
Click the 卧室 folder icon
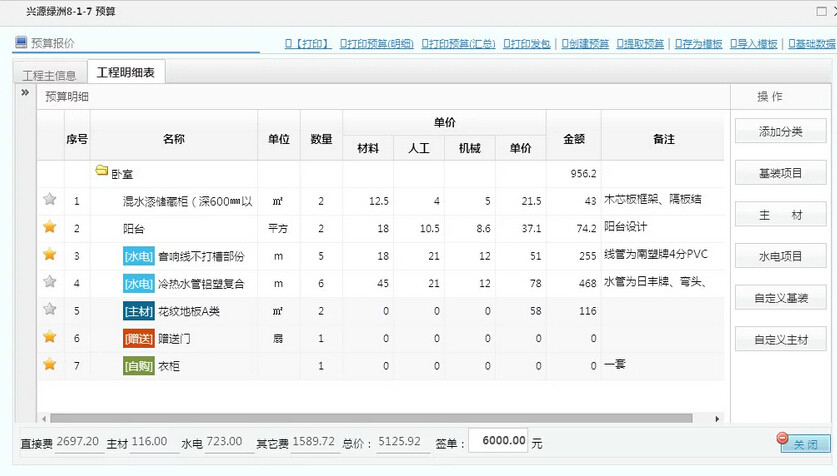tap(101, 172)
